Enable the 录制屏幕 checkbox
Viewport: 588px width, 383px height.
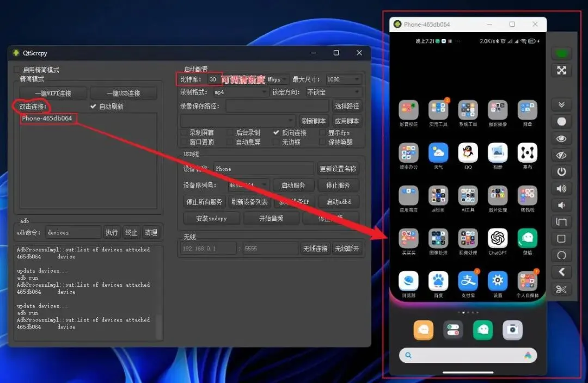pyautogui.click(x=184, y=133)
